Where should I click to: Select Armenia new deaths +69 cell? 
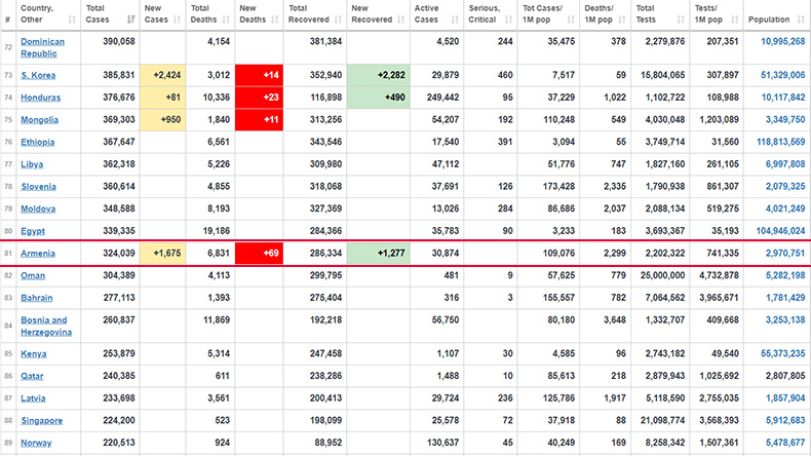pyautogui.click(x=259, y=253)
